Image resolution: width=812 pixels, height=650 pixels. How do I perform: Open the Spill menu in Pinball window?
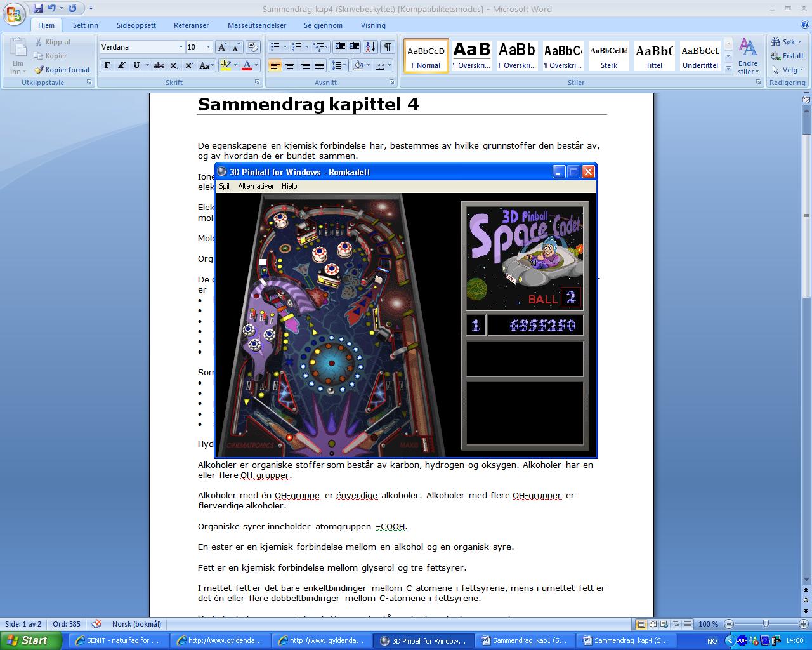tap(225, 186)
